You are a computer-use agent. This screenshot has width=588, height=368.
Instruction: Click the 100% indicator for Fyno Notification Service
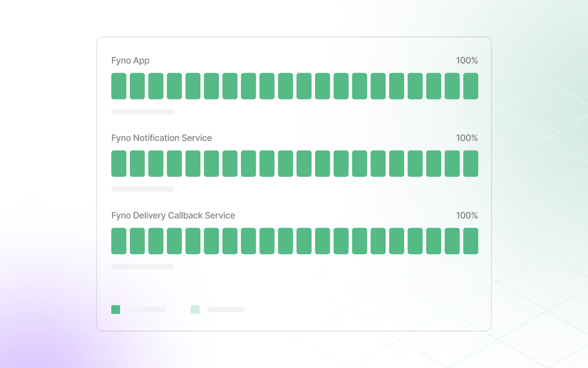coord(467,138)
